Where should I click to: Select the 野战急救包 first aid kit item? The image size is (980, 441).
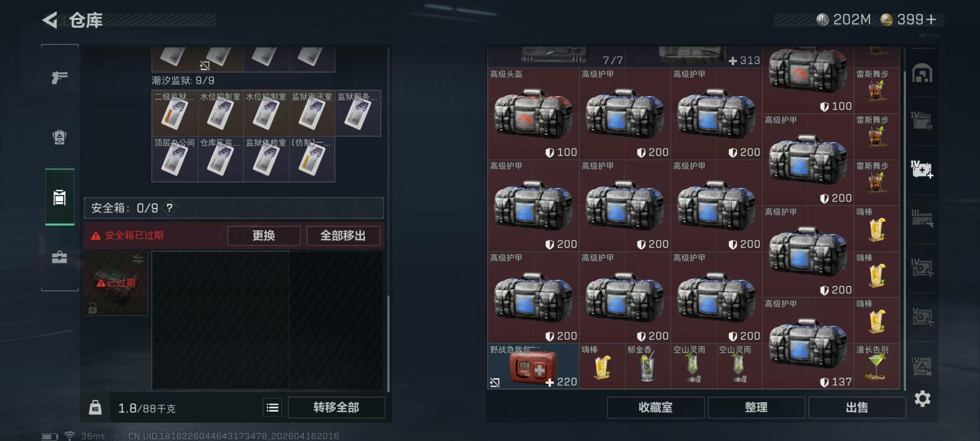coord(533,366)
